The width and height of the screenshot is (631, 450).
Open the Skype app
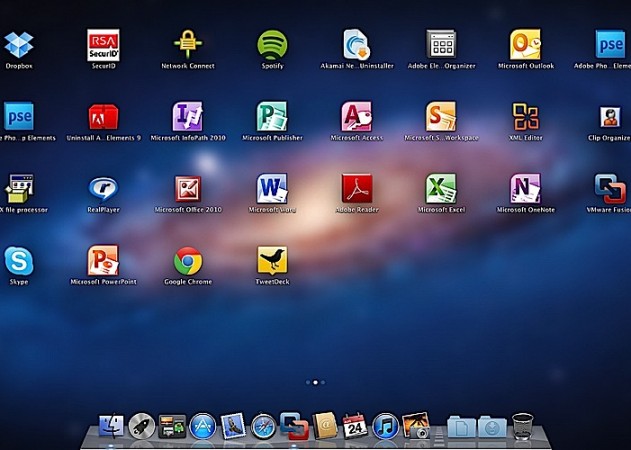pyautogui.click(x=18, y=261)
